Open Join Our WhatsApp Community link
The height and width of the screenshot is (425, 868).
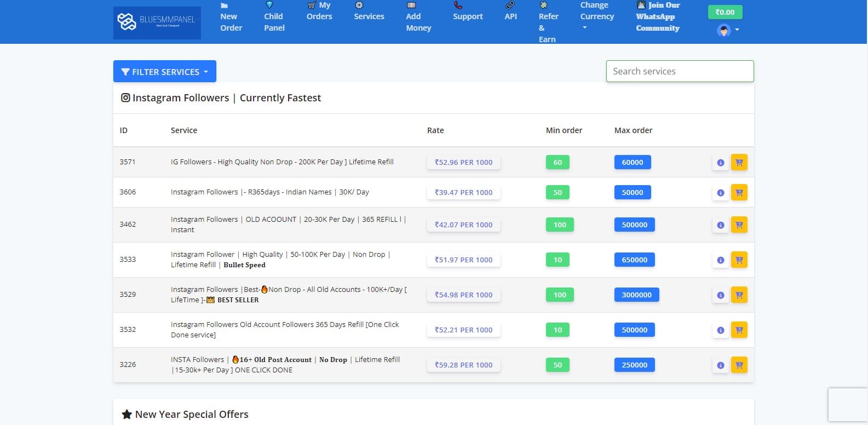tap(657, 16)
